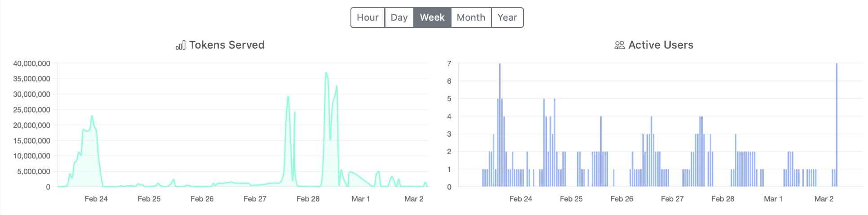Click Feb 27 label on Tokens Served chart
The image size is (868, 215).
255,199
